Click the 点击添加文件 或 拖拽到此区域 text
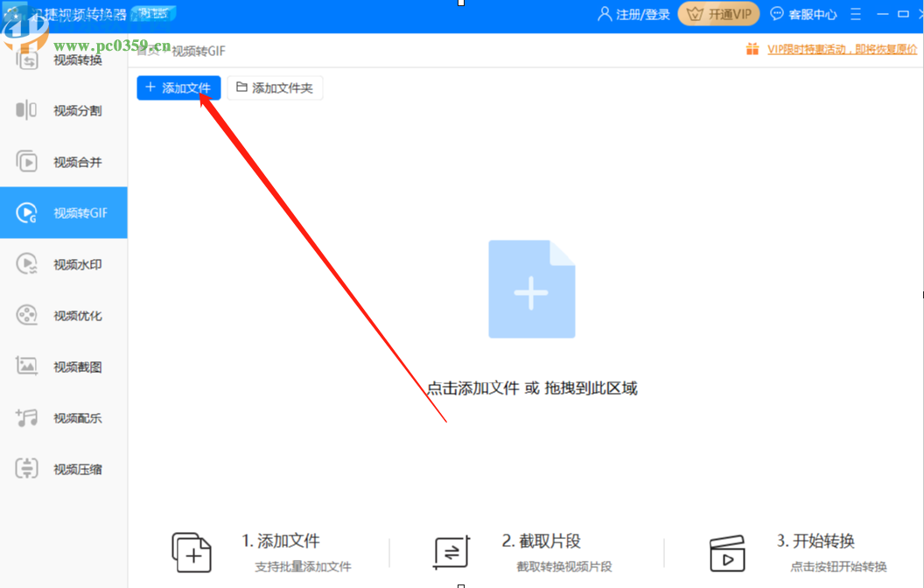This screenshot has height=588, width=924. pyautogui.click(x=532, y=388)
